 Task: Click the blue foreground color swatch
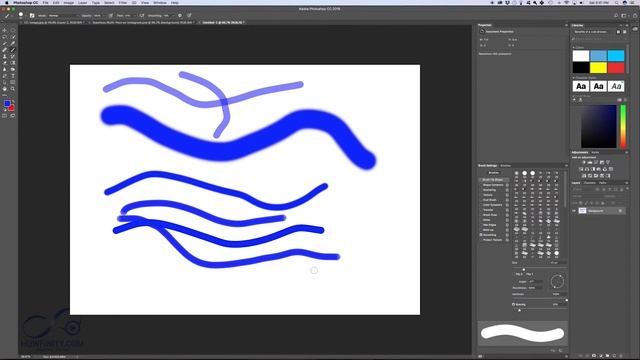[7, 104]
